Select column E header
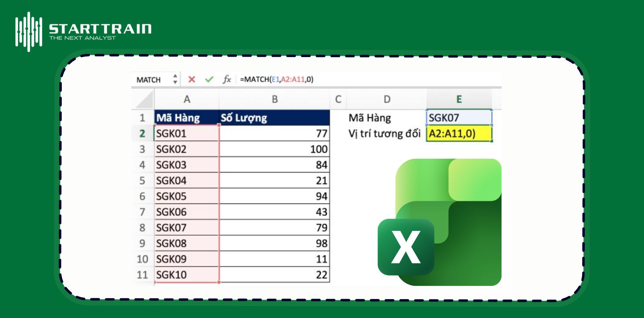644x318 pixels. coord(459,99)
